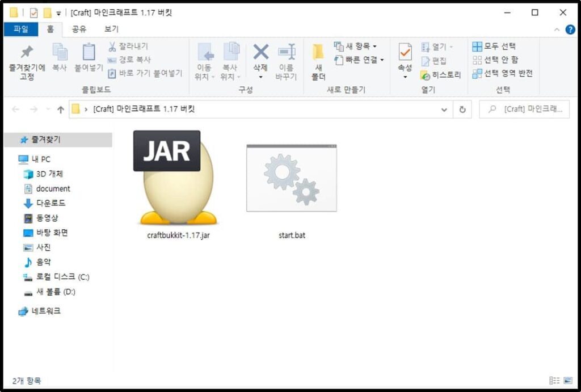This screenshot has width=581, height=392.
Task: Click the 붙여넣기 (Paste) clipboard icon
Action: (x=89, y=58)
